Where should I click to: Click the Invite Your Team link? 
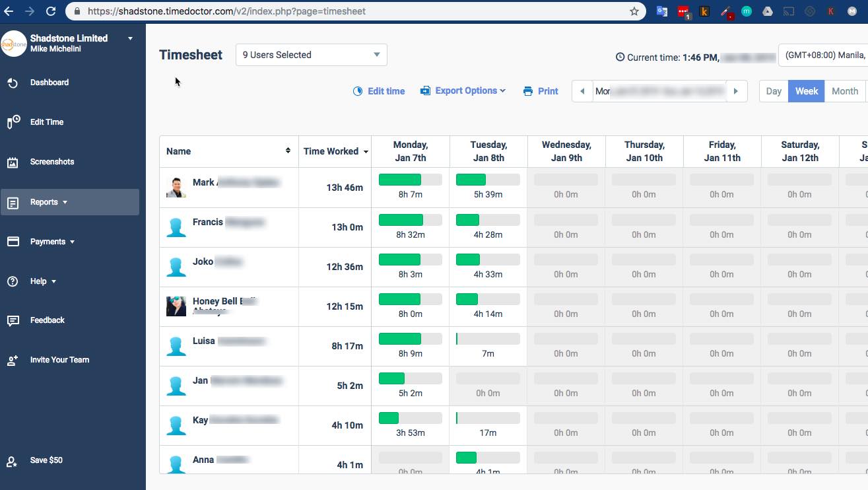[59, 360]
